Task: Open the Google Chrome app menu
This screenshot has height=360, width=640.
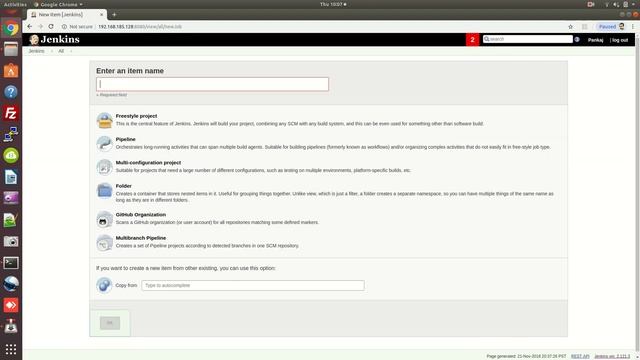Action: [58, 4]
